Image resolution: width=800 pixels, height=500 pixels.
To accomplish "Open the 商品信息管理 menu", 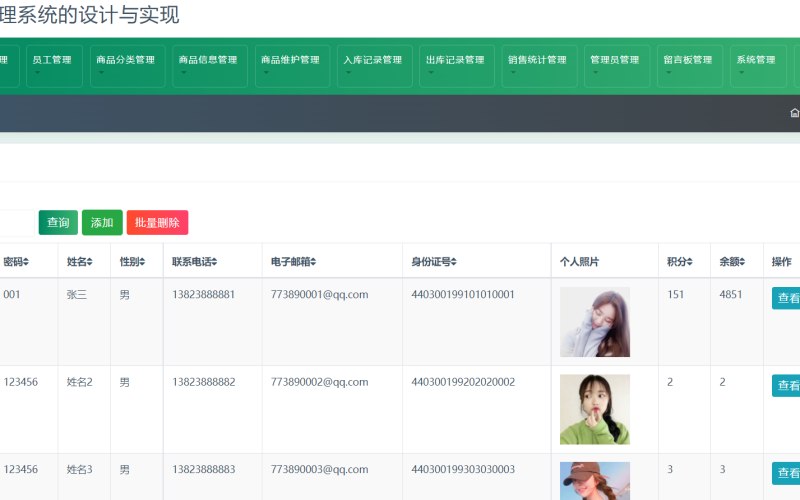I will pyautogui.click(x=210, y=66).
